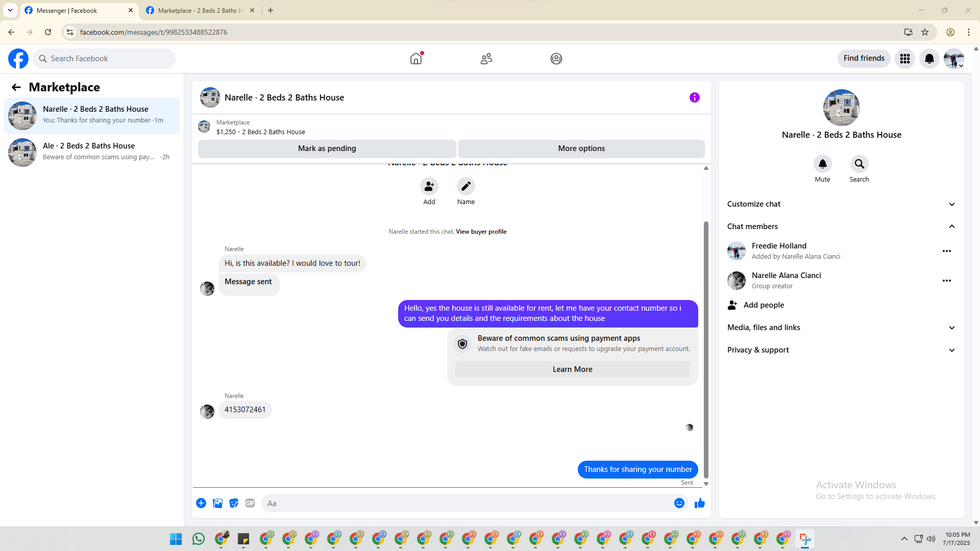The image size is (980, 551).
Task: Open Chrome profile icon in browser toolbar
Action: (950, 32)
